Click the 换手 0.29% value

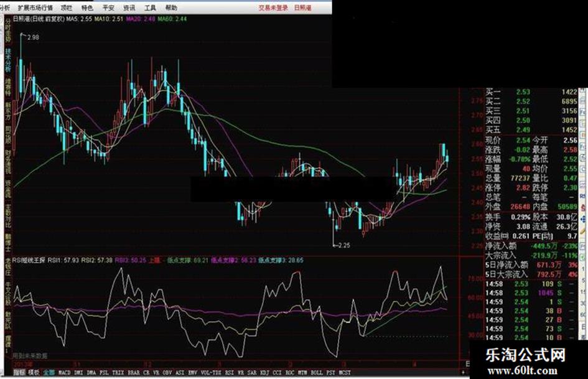(x=521, y=217)
